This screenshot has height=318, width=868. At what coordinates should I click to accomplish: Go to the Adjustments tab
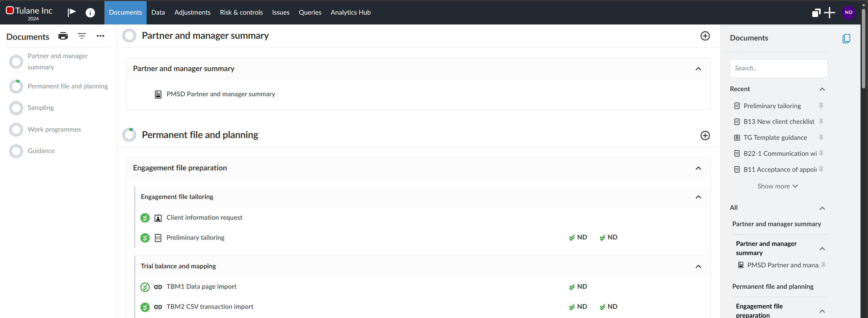[x=193, y=13]
